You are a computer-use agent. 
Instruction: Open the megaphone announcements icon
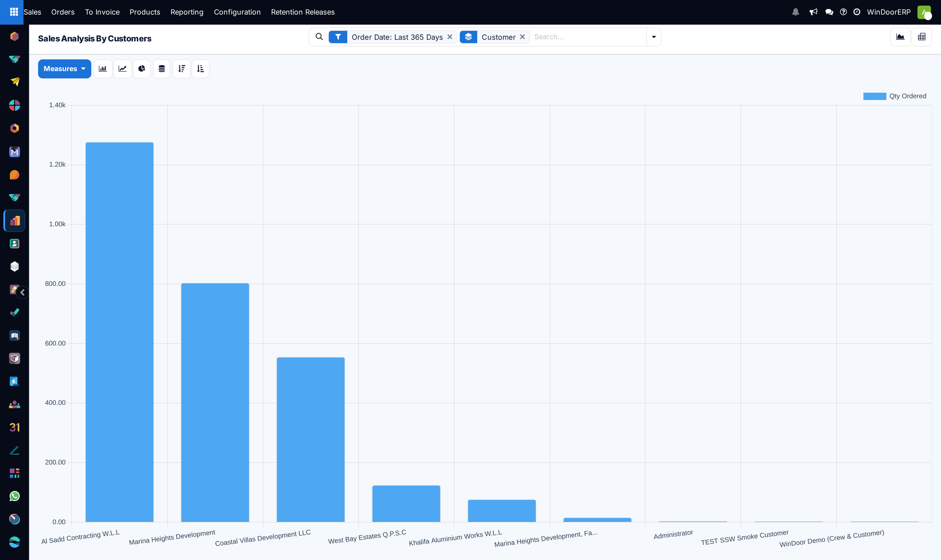coord(813,12)
